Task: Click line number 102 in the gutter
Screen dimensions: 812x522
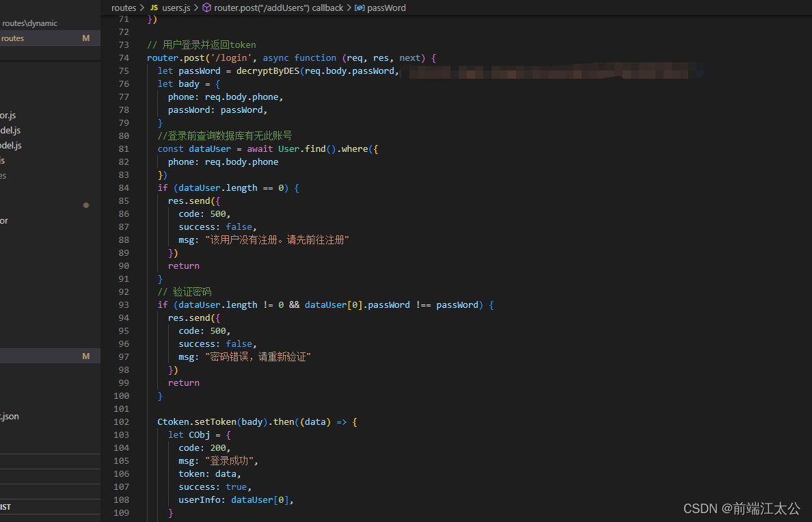Action: click(121, 422)
